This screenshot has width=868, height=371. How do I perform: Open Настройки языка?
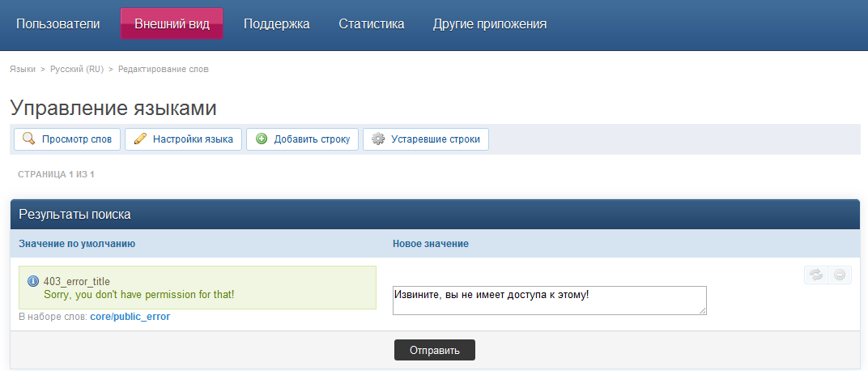pyautogui.click(x=183, y=139)
